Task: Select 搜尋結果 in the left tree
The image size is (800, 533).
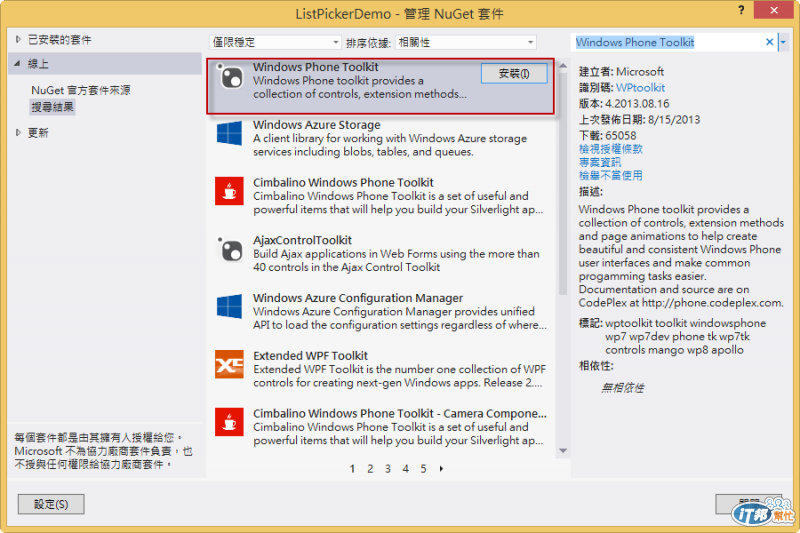Action: click(x=53, y=107)
